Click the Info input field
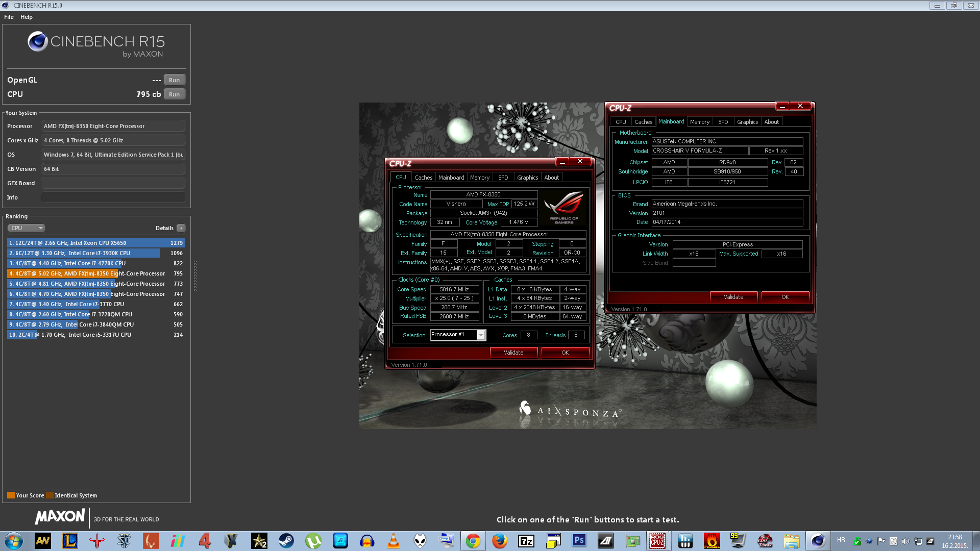 point(113,197)
